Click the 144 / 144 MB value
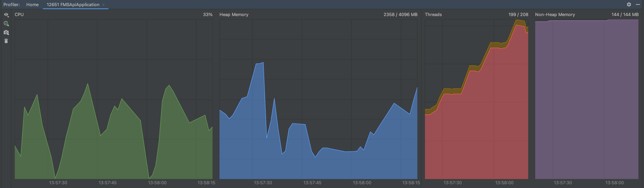The height and width of the screenshot is (188, 644). 625,15
